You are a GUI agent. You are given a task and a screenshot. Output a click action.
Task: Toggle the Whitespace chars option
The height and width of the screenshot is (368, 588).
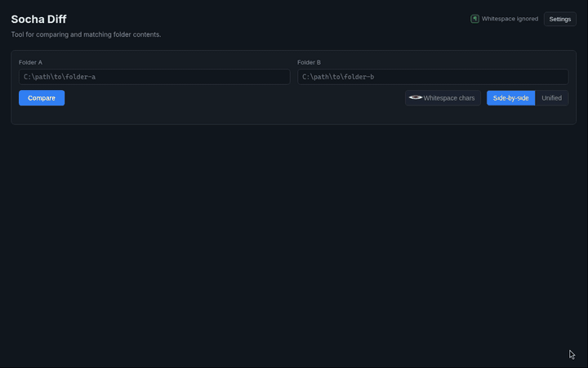443,98
